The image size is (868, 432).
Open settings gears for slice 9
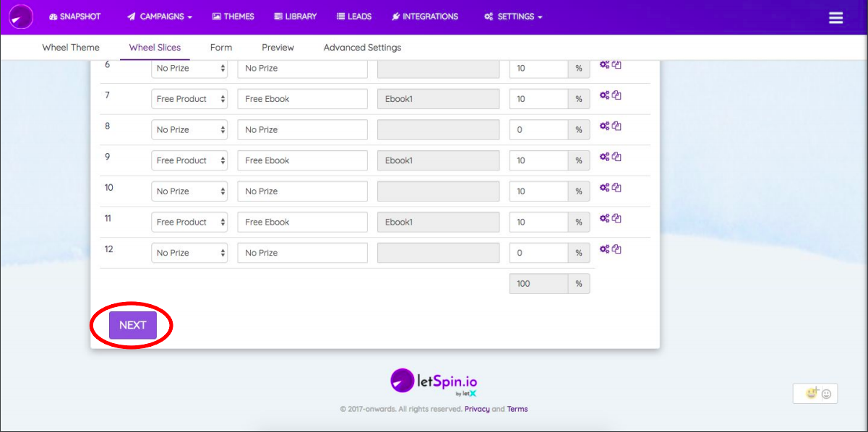pyautogui.click(x=604, y=157)
